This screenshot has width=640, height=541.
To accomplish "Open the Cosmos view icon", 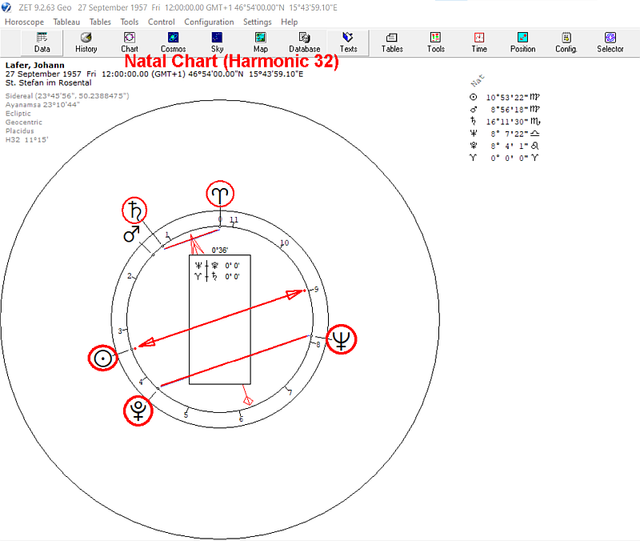I will tap(173, 42).
